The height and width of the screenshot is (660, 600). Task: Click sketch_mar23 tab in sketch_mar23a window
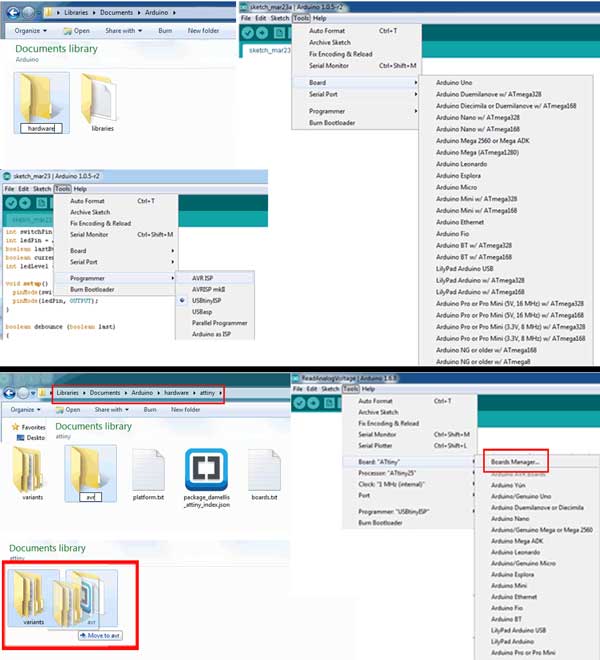click(269, 51)
